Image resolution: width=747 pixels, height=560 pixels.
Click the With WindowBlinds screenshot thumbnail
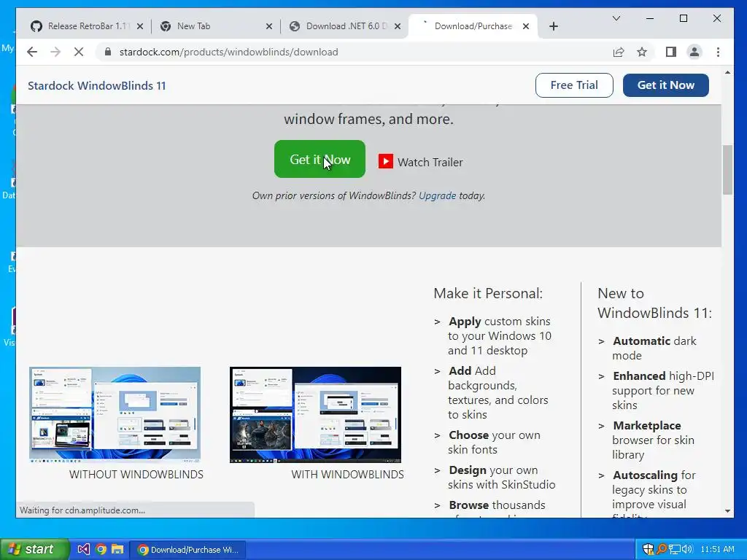(315, 414)
